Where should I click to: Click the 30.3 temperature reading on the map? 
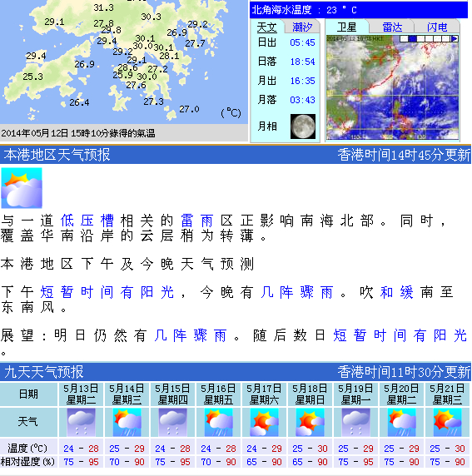click(151, 17)
